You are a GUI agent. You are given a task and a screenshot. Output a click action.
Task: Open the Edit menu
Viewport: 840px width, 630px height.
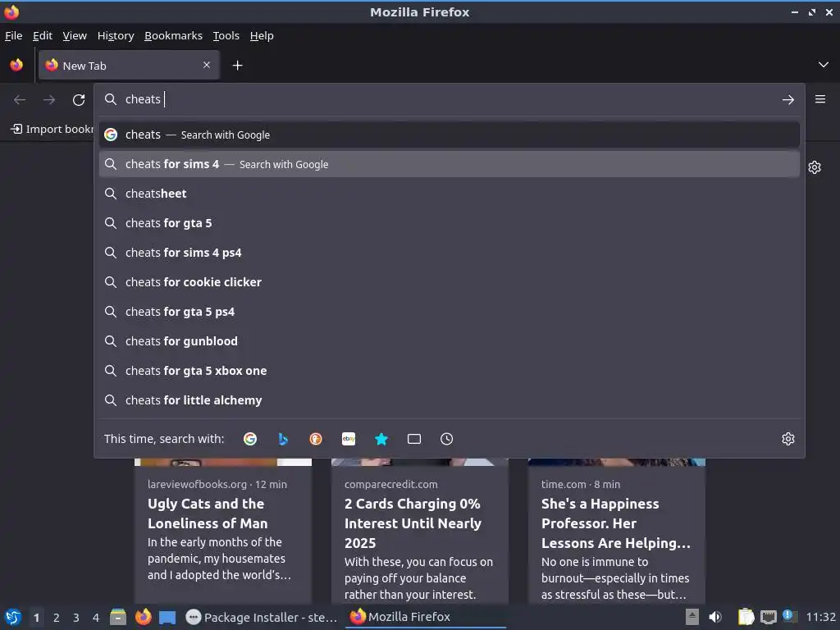43,36
